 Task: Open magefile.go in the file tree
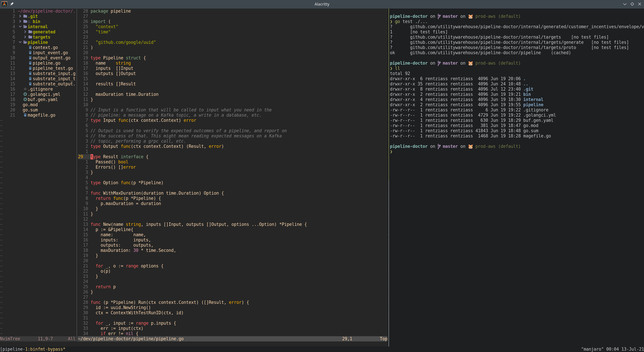point(41,115)
